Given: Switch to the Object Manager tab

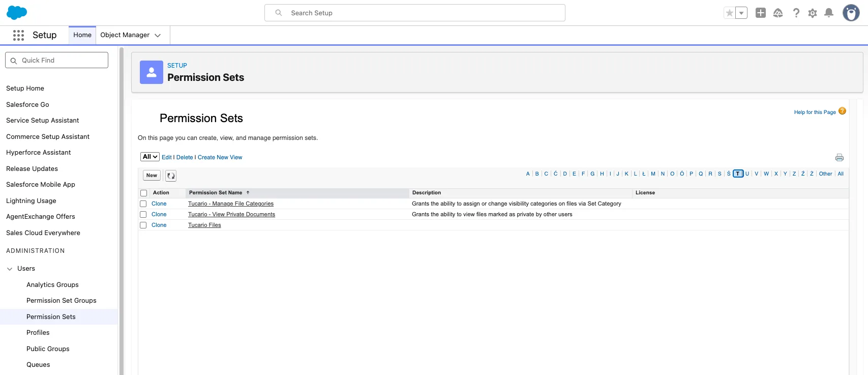Looking at the screenshot, I should [125, 35].
